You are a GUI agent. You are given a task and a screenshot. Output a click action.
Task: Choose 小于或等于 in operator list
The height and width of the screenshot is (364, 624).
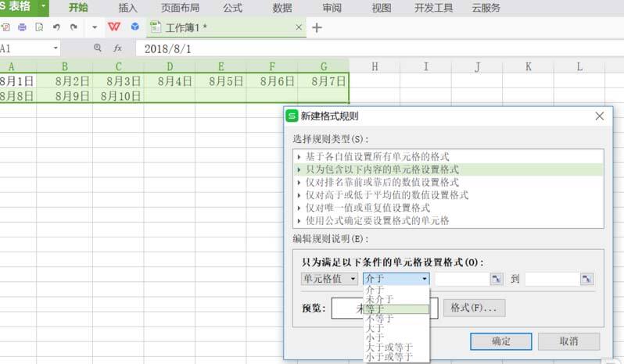(x=396, y=357)
